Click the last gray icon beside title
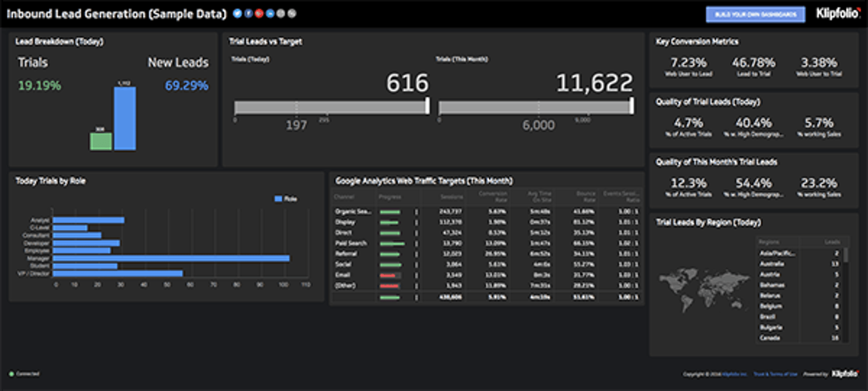868x391 pixels. pos(292,14)
